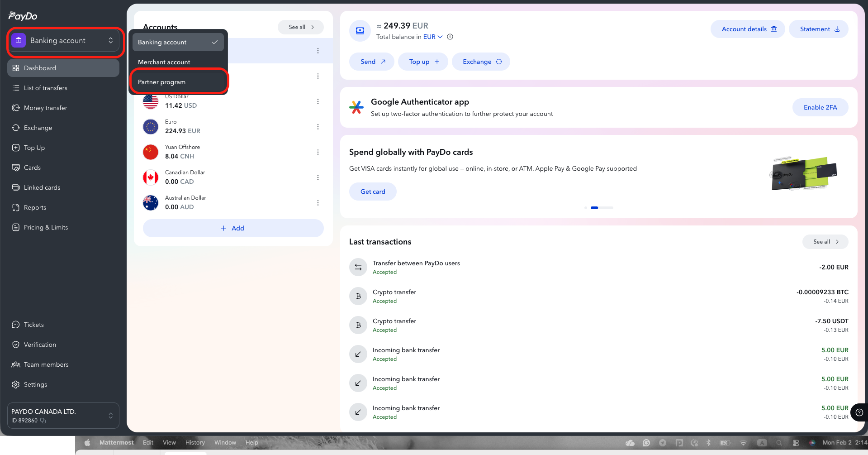Click the Bitcoin icon of the BTC transfer
The image size is (868, 455).
(358, 296)
